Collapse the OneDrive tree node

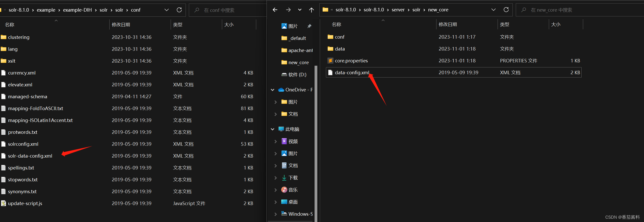pyautogui.click(x=273, y=90)
